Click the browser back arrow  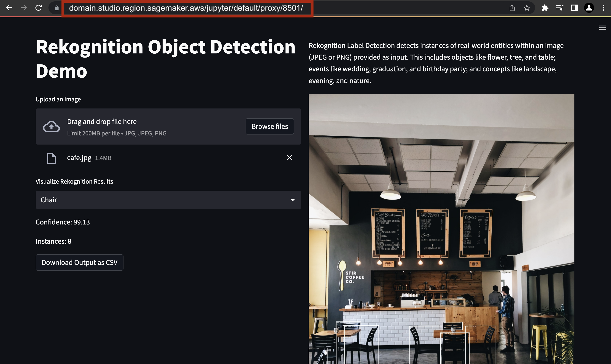click(9, 8)
